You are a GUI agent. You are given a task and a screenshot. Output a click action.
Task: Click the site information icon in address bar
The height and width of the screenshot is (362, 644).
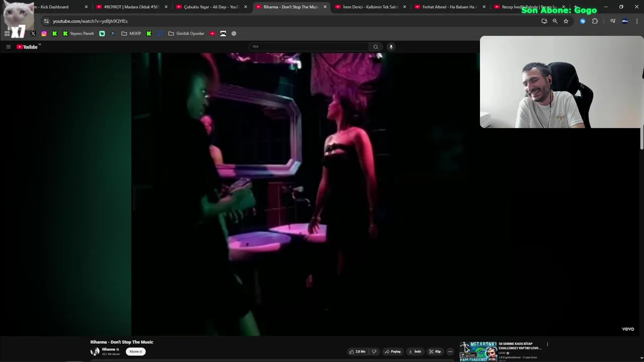(46, 21)
